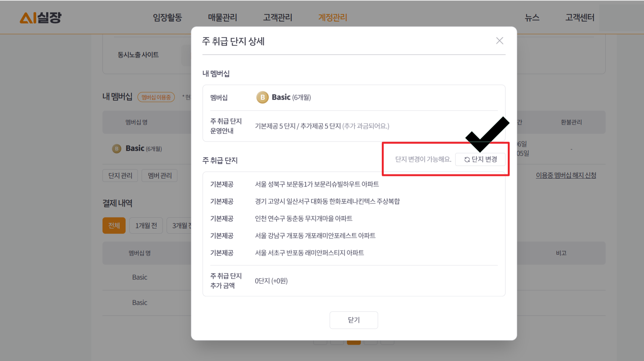
Task: Select the 1개월 전 payment filter
Action: click(146, 226)
